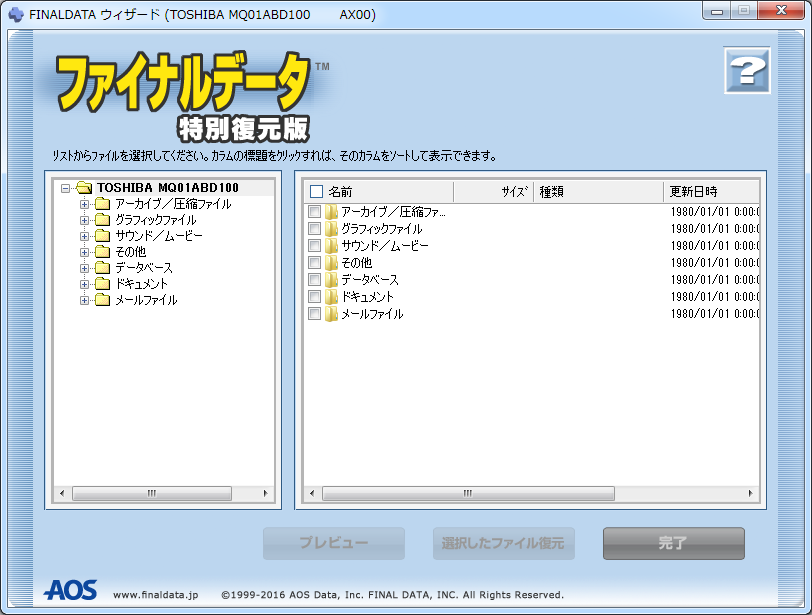This screenshot has width=812, height=615.
Task: Click the データベース folder icon in file list
Action: coord(332,280)
